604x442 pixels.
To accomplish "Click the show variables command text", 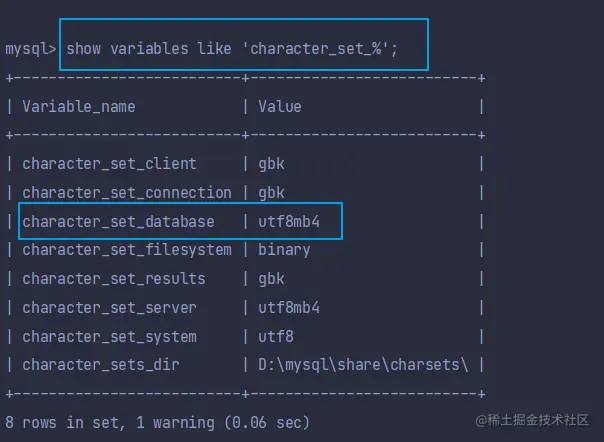I will (232, 48).
